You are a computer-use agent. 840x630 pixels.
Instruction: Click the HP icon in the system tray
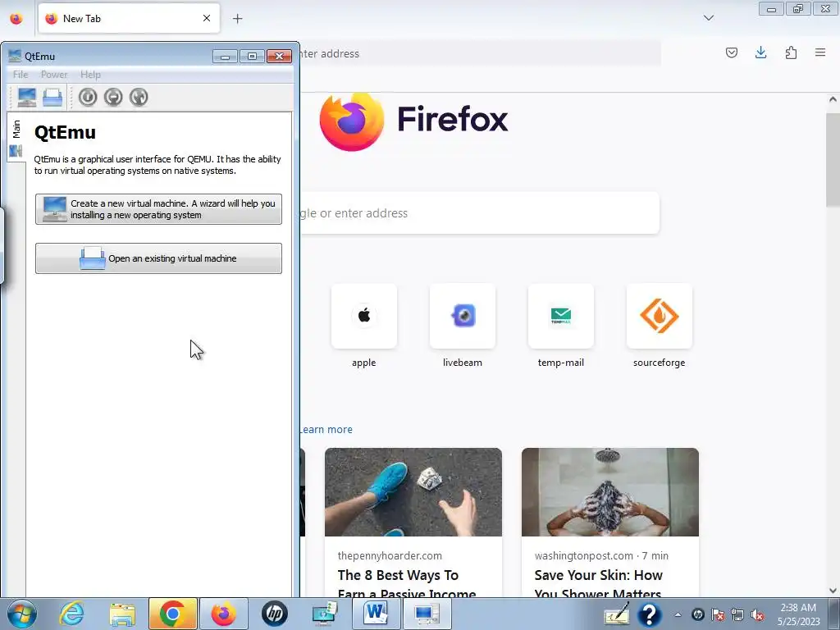[697, 614]
